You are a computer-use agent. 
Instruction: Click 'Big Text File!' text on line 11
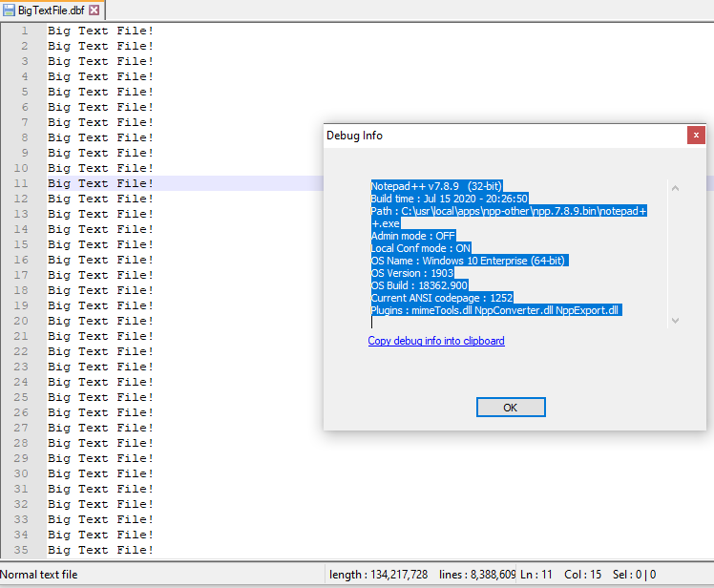pyautogui.click(x=100, y=183)
